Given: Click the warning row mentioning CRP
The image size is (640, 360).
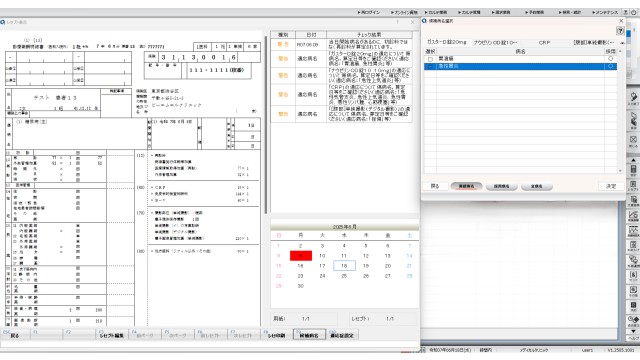Looking at the screenshot, I should [x=341, y=94].
